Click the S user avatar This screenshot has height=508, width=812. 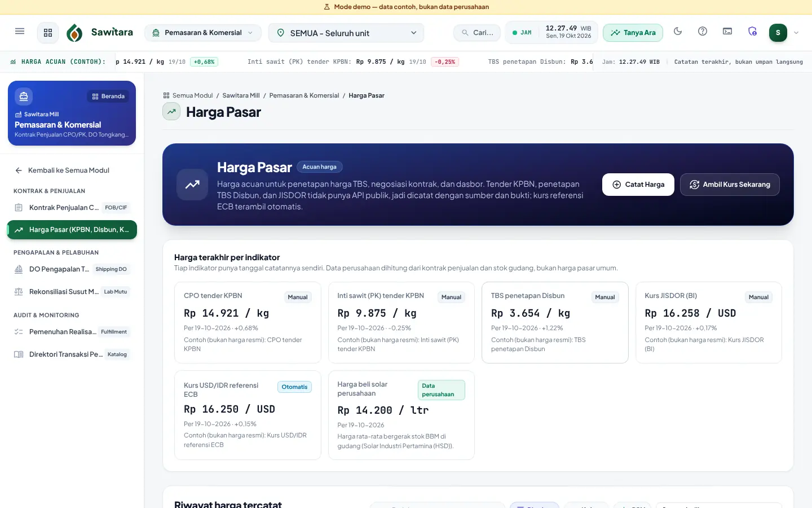[778, 33]
